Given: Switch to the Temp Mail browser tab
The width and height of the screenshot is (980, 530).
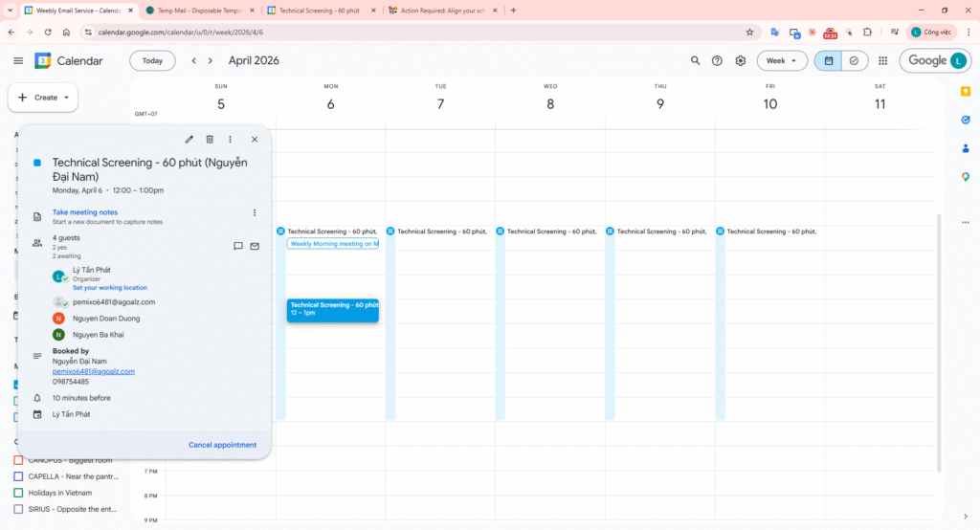Looking at the screenshot, I should tap(199, 11).
